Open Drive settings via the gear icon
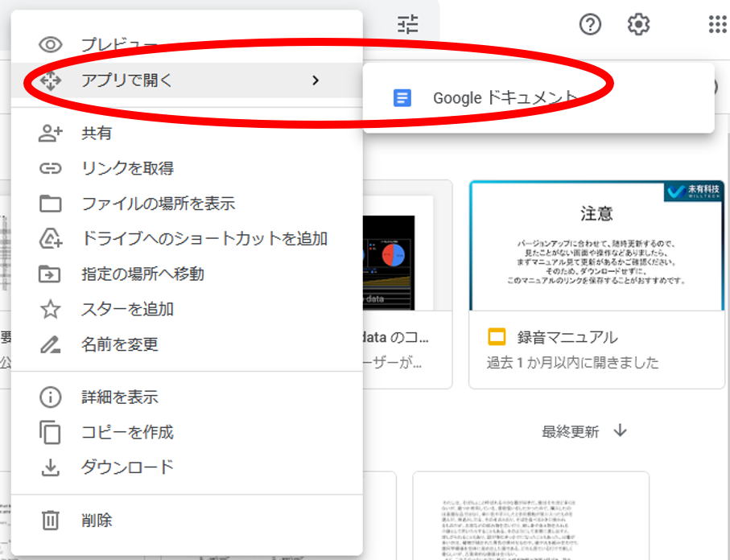Image resolution: width=730 pixels, height=560 pixels. tap(638, 24)
